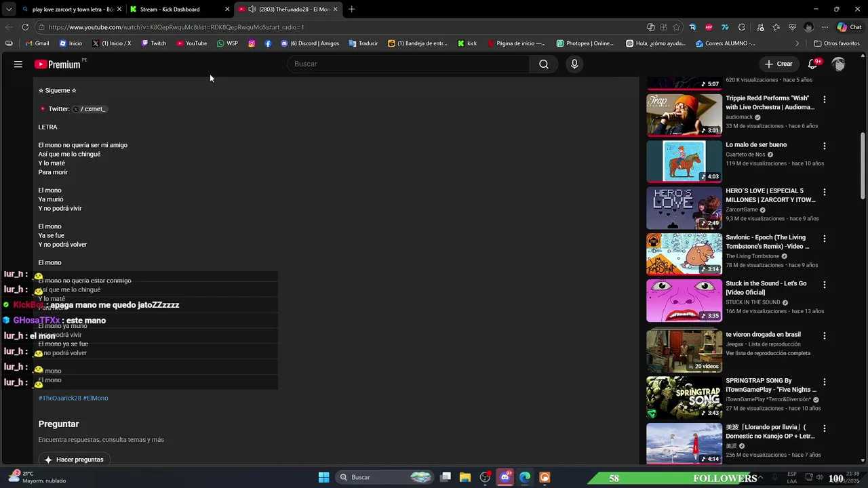Open options menu for HERO'S LOVE video

(825, 192)
